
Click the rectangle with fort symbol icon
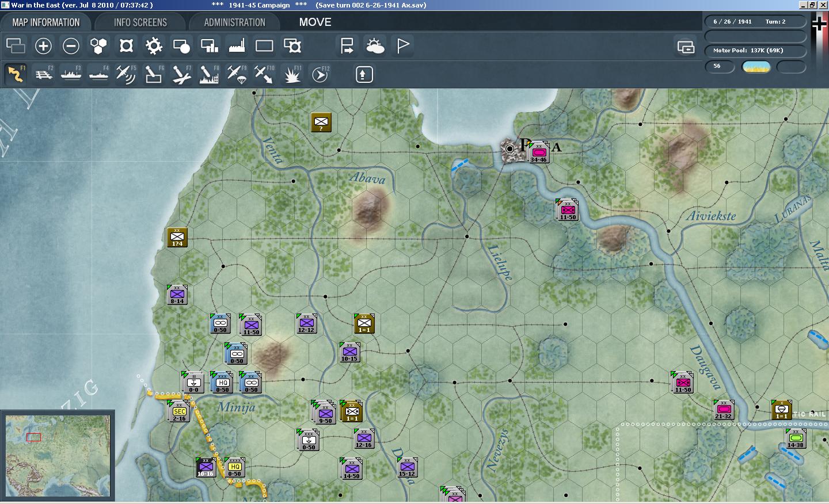click(292, 45)
